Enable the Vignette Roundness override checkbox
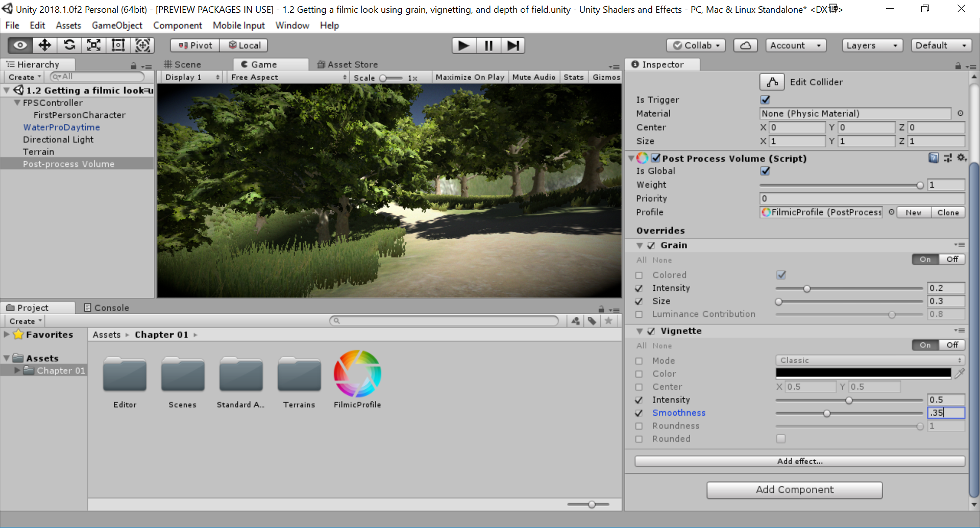980x528 pixels. 639,426
